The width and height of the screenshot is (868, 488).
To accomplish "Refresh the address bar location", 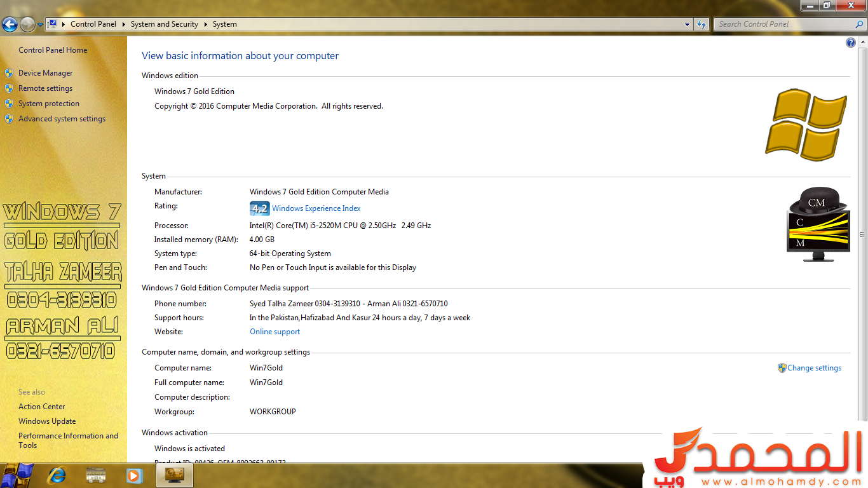I will (x=702, y=24).
